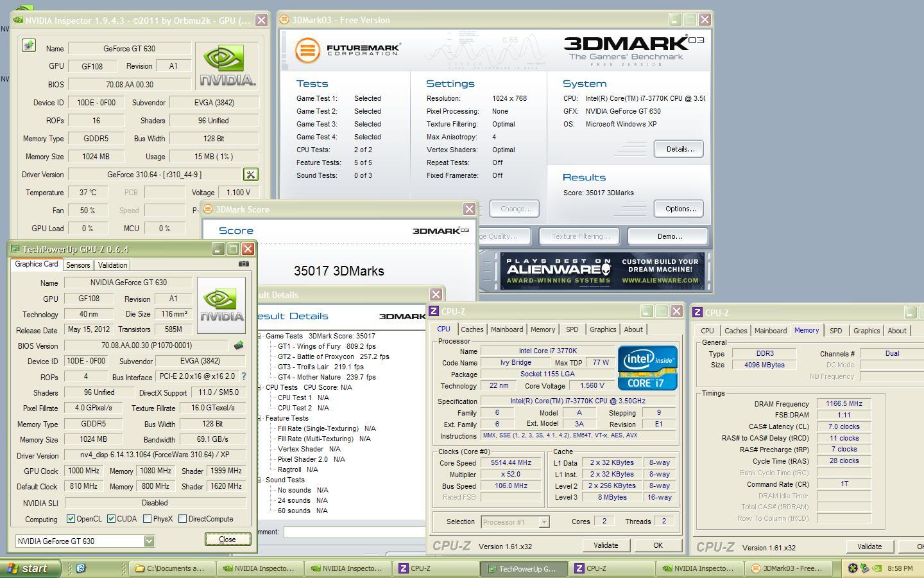Open the GPU selection dropdown in GPU-Z

click(x=149, y=541)
